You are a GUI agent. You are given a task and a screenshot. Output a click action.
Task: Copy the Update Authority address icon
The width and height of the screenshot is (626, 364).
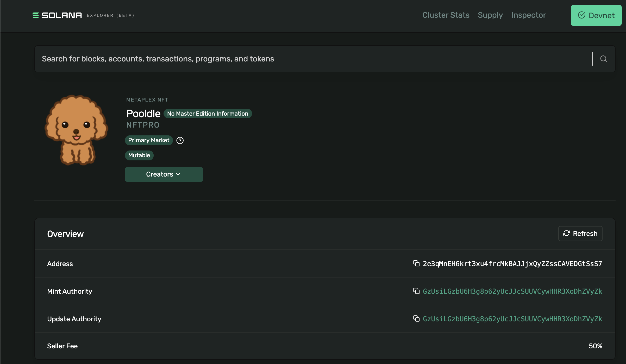(x=416, y=319)
